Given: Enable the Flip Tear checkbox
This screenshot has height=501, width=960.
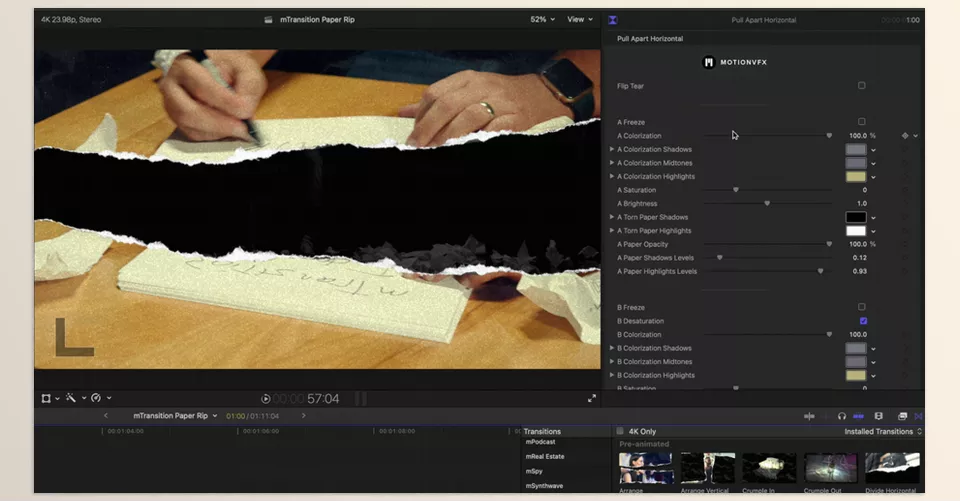Looking at the screenshot, I should [861, 86].
